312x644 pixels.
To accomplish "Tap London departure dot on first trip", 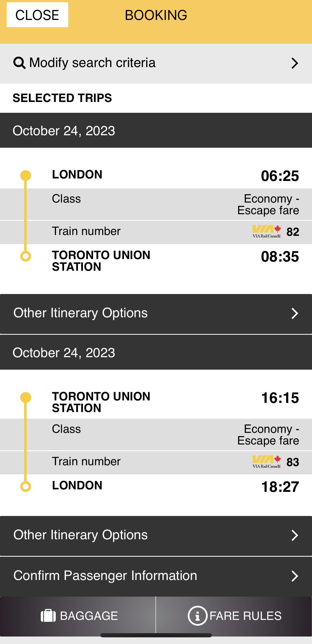I will pos(26,175).
